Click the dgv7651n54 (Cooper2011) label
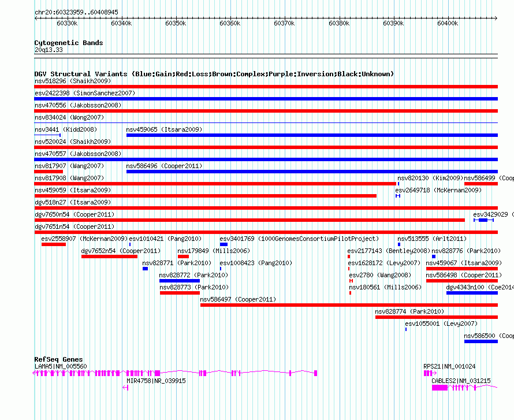 pos(75,226)
